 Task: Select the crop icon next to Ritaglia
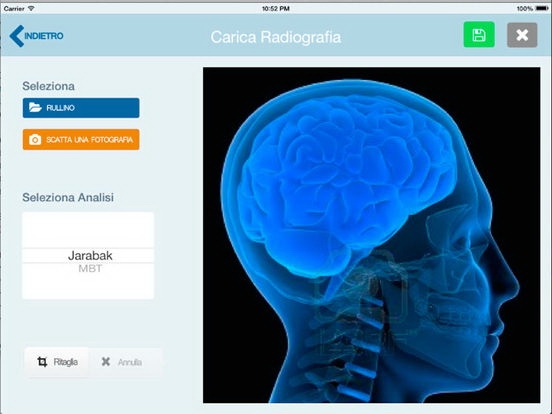coord(42,362)
